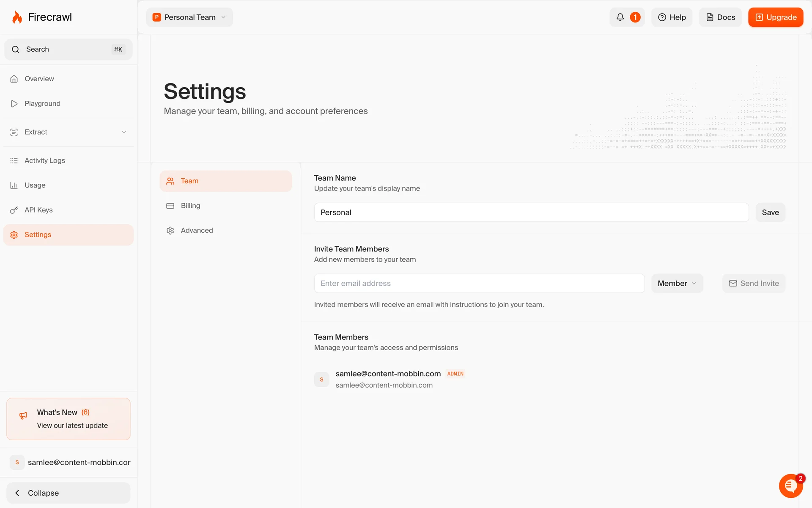
Task: Click the Upgrade button
Action: [775, 17]
